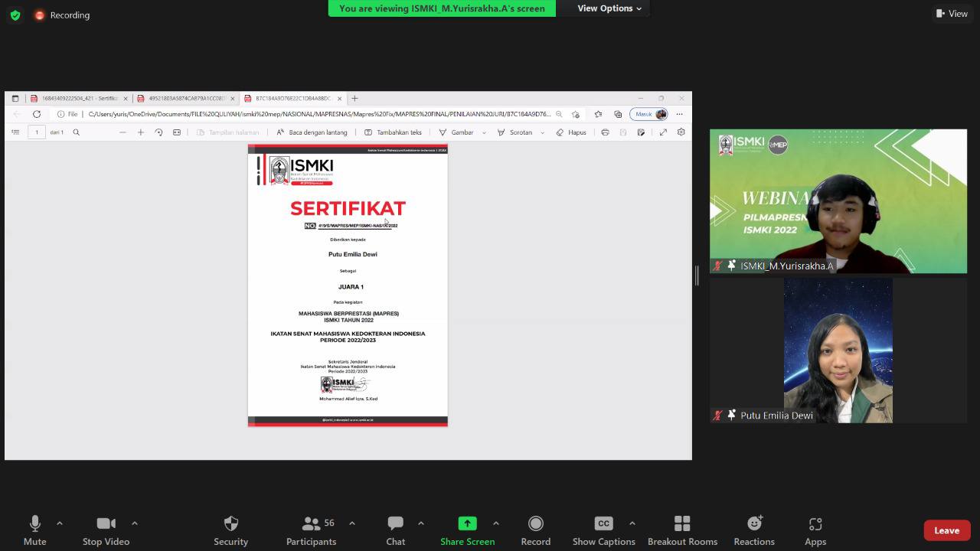Click the green encryption shield icon

(x=15, y=15)
